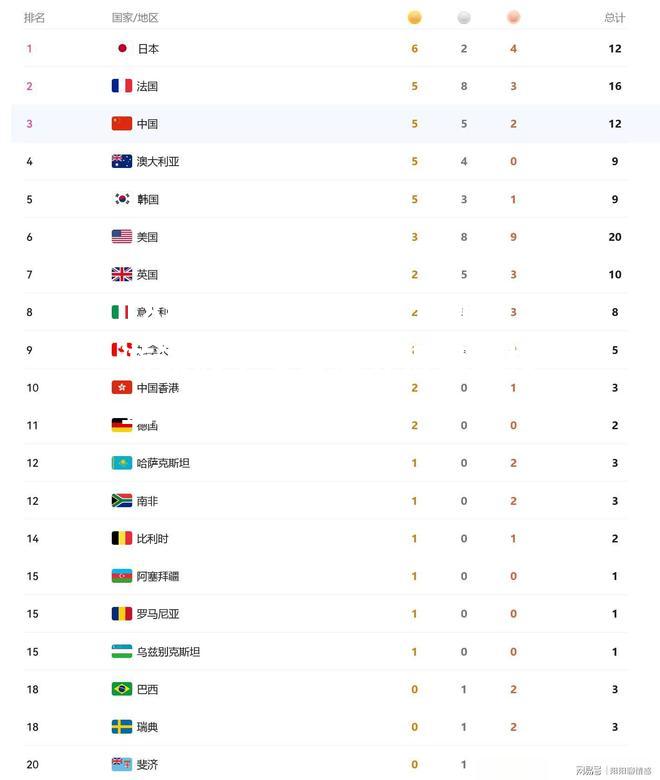Click the France flag icon
Image resolution: width=660 pixels, height=780 pixels.
122,86
